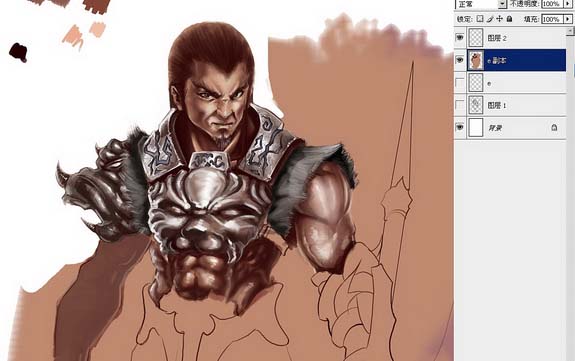Click the 不透明度 100% value field
This screenshot has height=361, width=575.
pos(552,4)
